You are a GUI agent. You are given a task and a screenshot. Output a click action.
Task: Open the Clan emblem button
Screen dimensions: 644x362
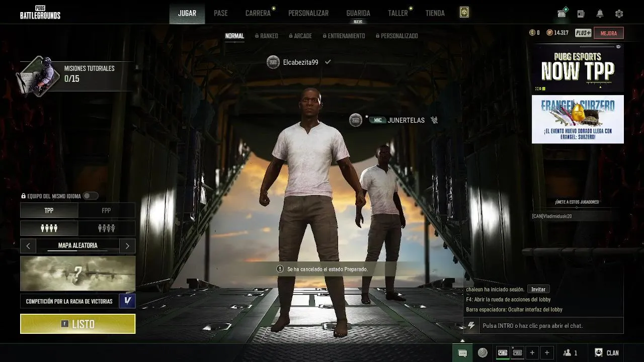(607, 353)
